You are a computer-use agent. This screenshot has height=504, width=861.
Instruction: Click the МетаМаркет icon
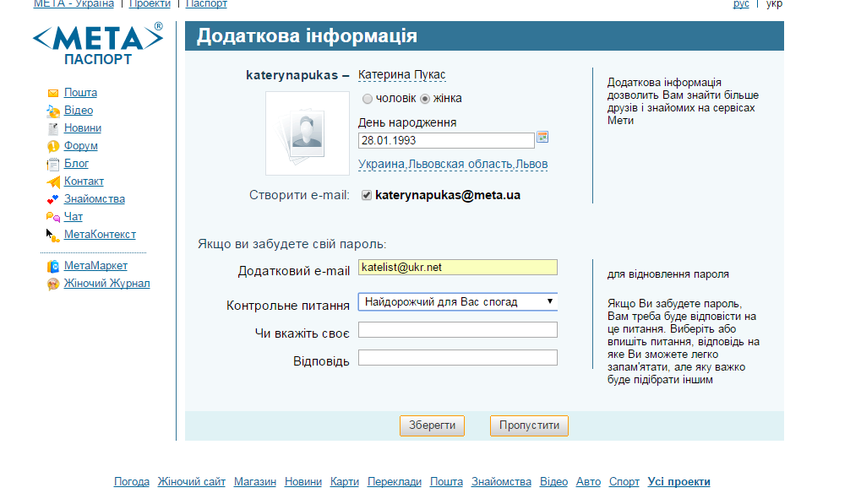(53, 267)
